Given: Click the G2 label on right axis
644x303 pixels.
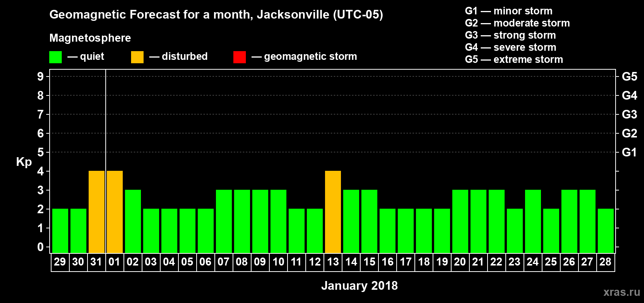Looking at the screenshot, I should point(630,133).
